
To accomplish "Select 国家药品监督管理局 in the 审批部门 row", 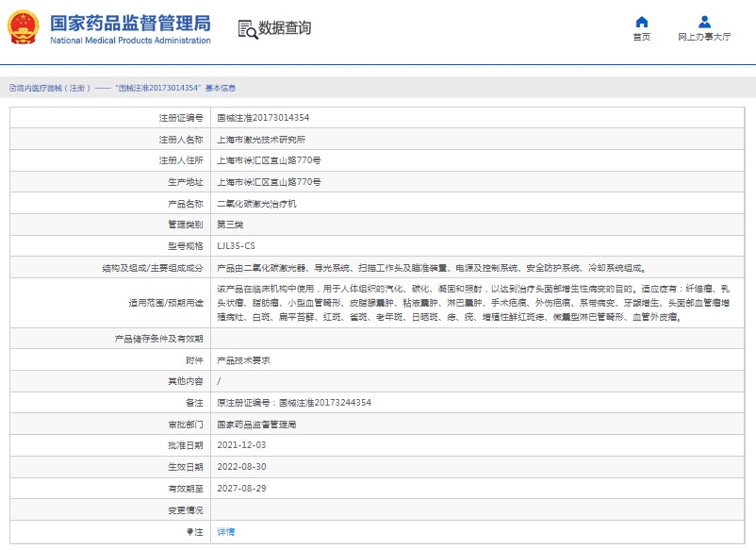I will (x=256, y=425).
